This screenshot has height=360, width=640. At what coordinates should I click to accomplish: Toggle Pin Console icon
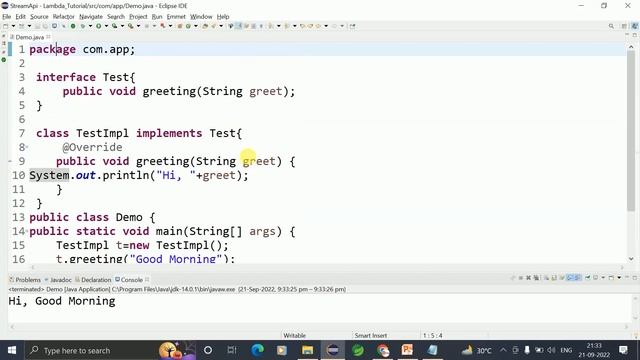tap(587, 278)
